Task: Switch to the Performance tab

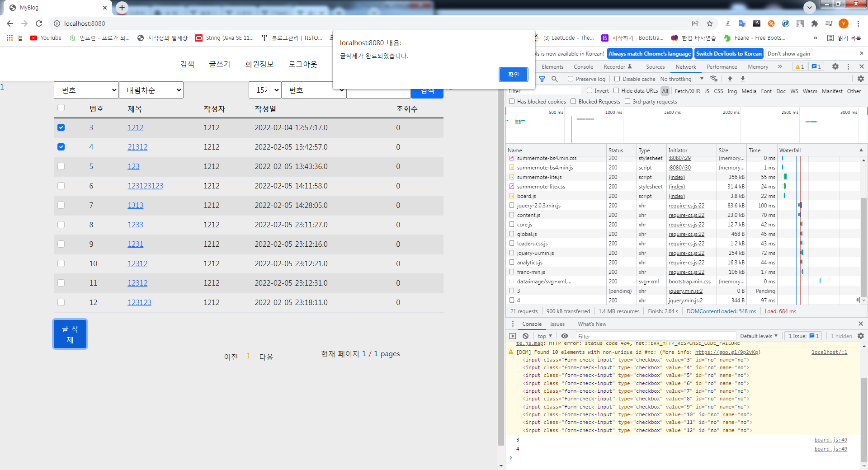Action: [x=722, y=67]
